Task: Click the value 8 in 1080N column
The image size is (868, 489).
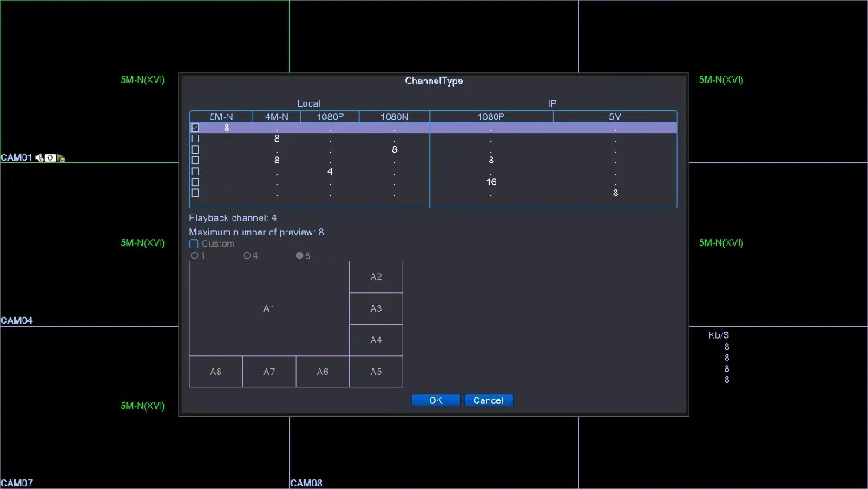Action: click(x=394, y=149)
